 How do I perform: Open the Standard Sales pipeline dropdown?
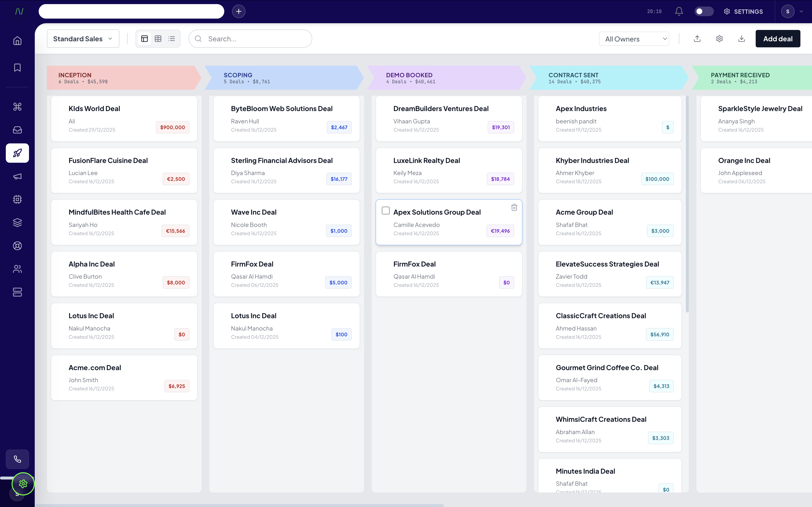point(83,39)
